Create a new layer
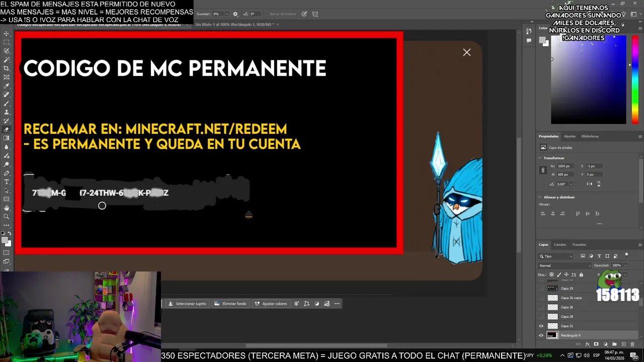Viewport: 644px width, 362px height. pos(623,344)
